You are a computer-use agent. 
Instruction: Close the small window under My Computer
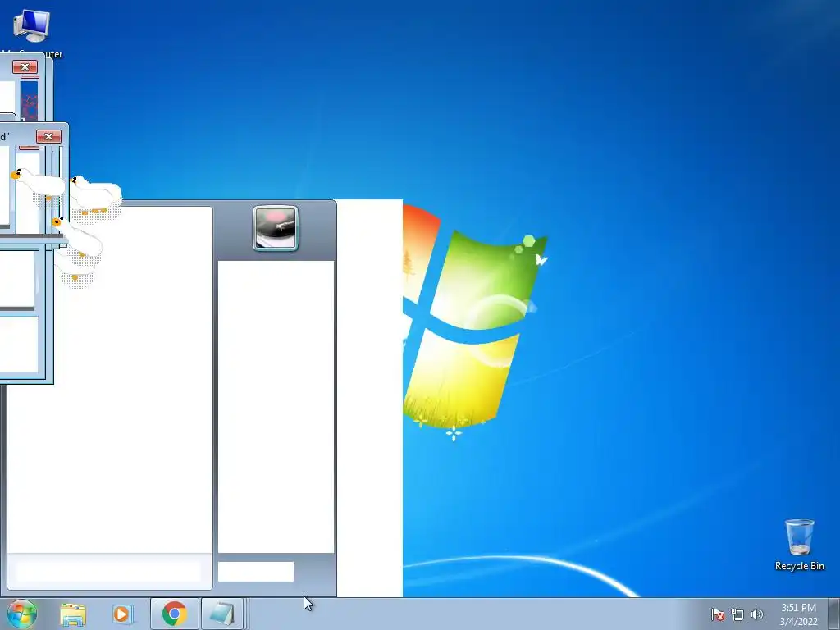(x=25, y=67)
